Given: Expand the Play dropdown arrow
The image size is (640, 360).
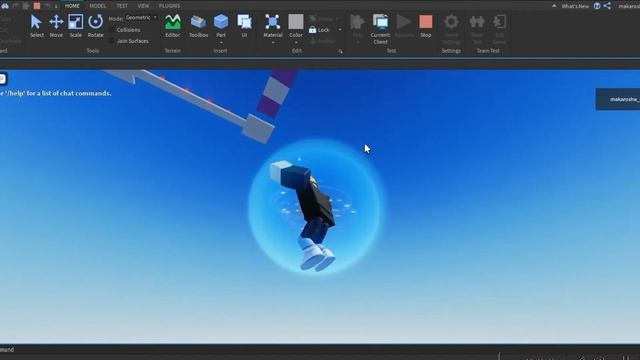Looking at the screenshot, I should (357, 42).
